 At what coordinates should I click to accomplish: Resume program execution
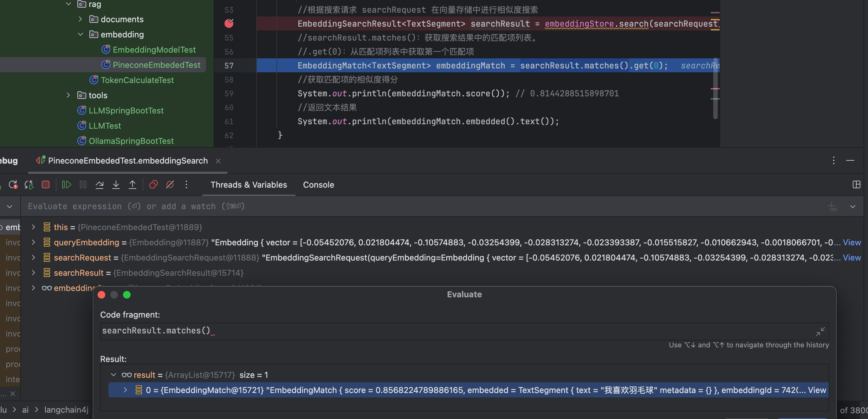[66, 184]
